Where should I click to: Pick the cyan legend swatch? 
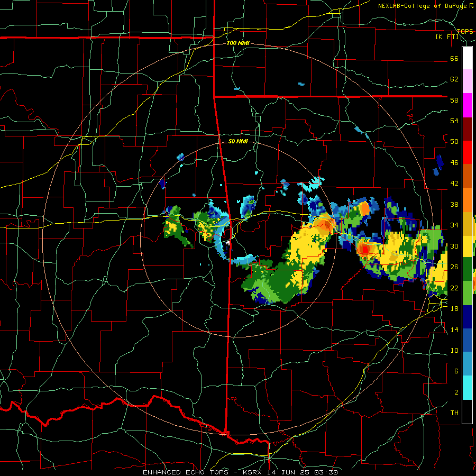tap(467, 388)
